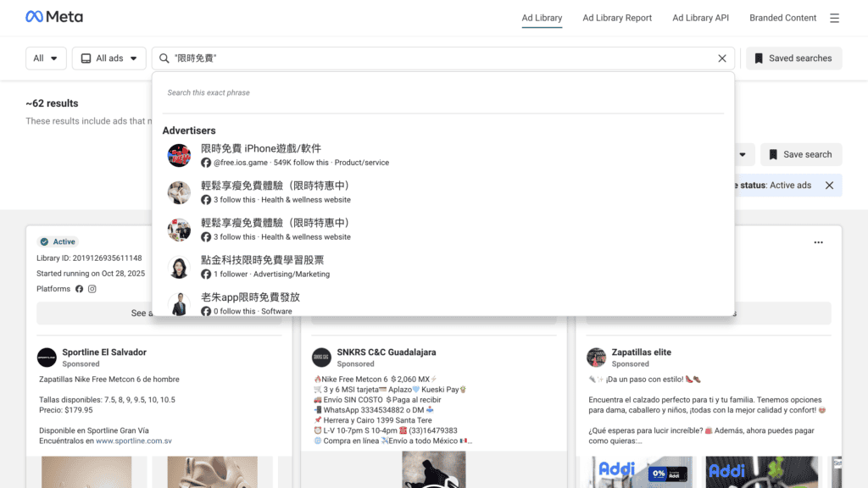This screenshot has width=868, height=488.
Task: Click the bookmark icon on Saved searches
Action: [759, 58]
